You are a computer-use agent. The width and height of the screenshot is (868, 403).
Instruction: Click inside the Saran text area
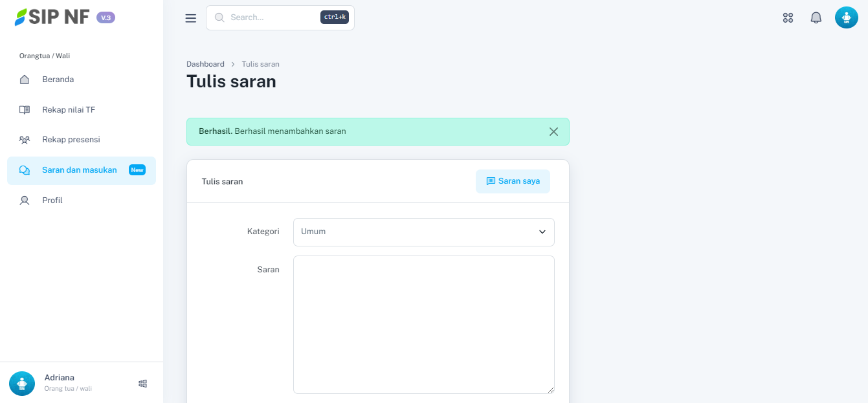[423, 323]
